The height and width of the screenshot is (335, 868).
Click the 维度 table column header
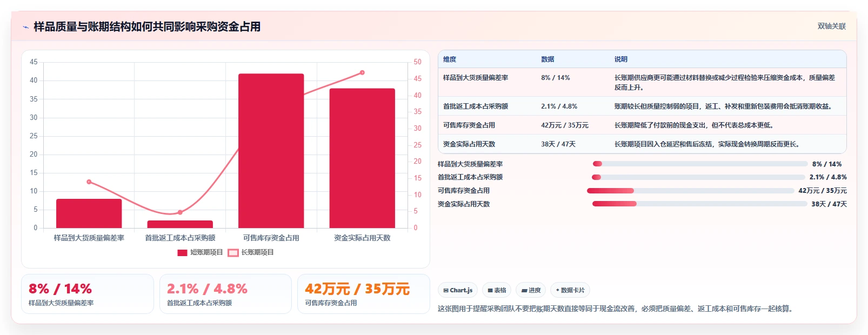pos(450,59)
